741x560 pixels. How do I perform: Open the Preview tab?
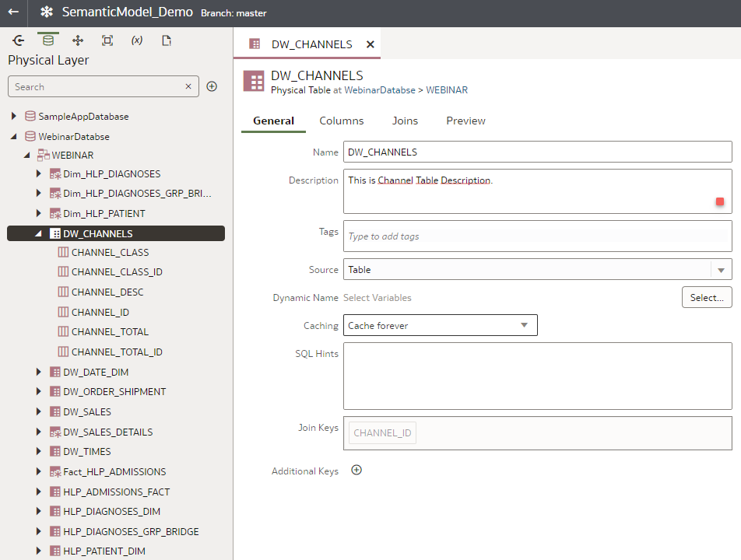click(465, 121)
